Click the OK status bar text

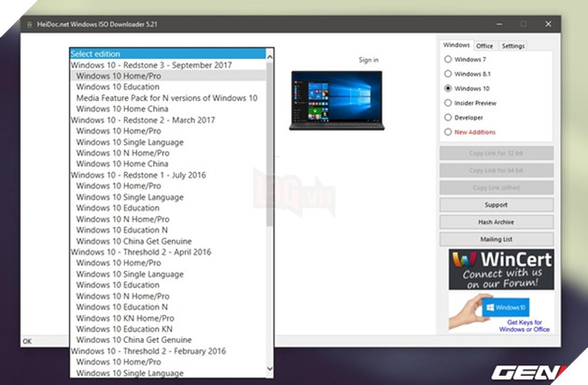27,341
